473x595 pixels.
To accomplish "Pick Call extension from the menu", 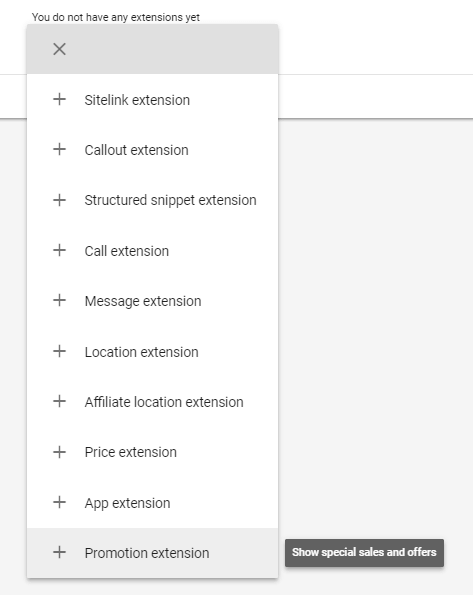I will tap(152, 250).
